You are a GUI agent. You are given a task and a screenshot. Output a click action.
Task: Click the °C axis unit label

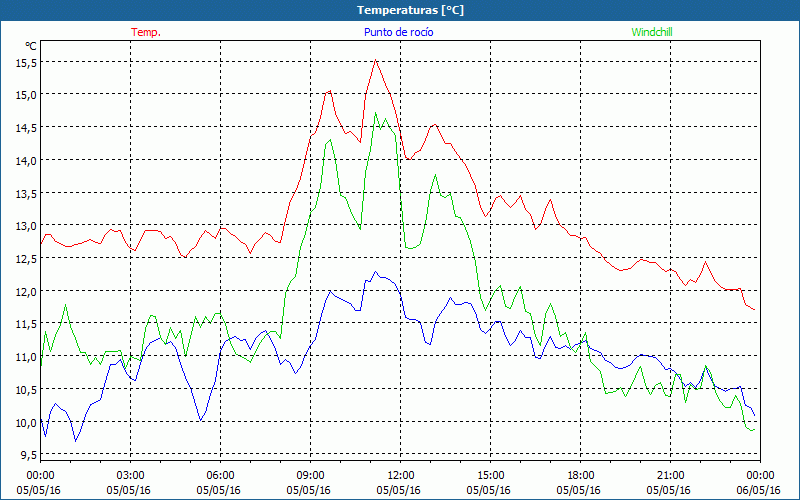(x=31, y=46)
